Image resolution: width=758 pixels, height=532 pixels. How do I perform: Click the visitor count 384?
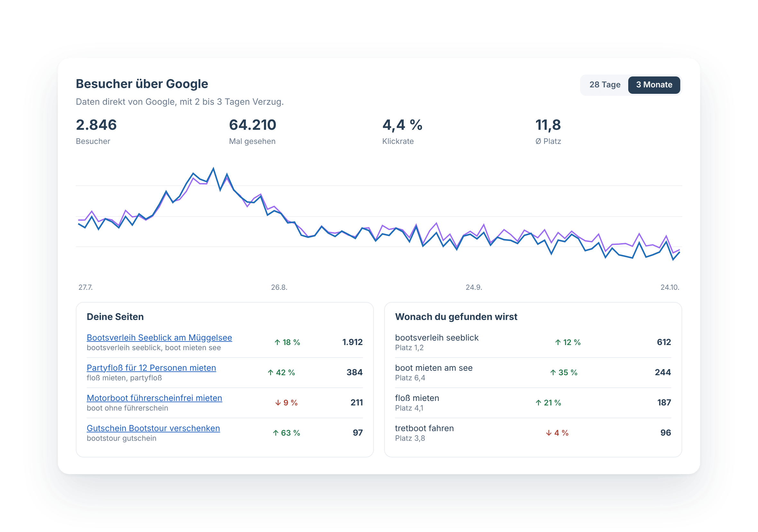point(355,372)
